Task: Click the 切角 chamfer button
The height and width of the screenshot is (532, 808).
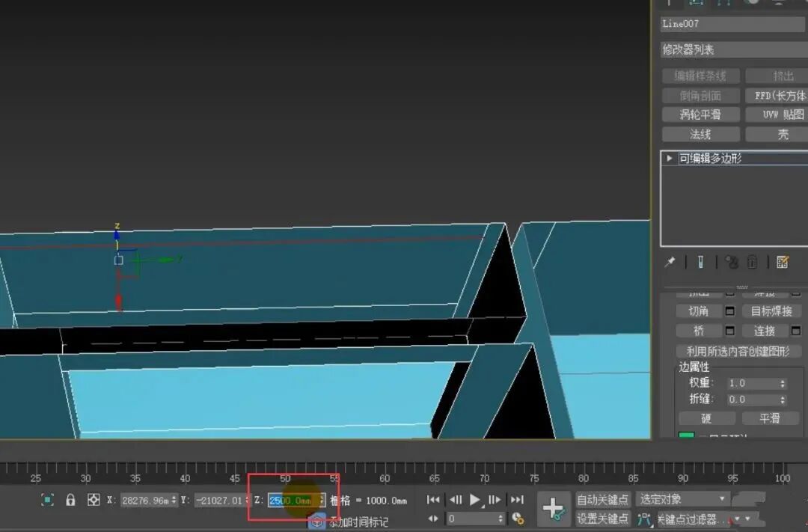Action: [x=698, y=311]
